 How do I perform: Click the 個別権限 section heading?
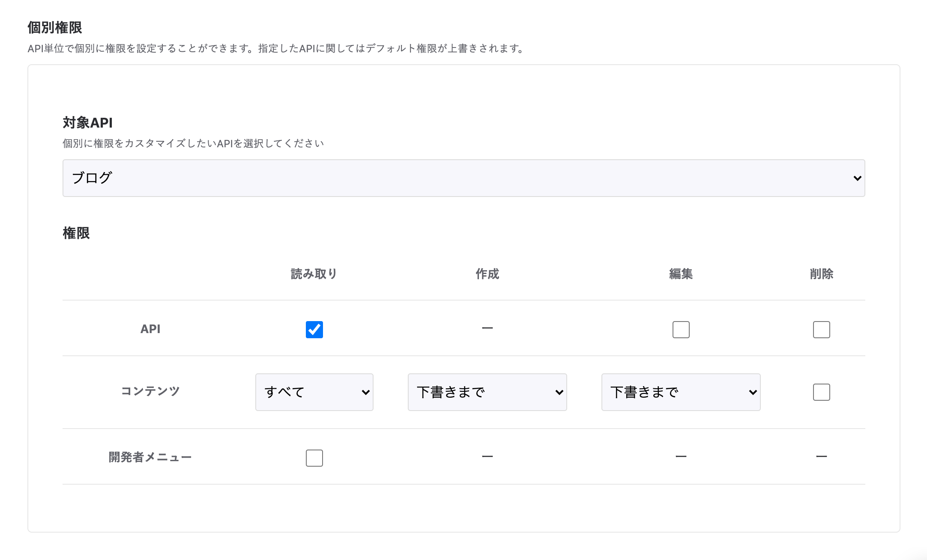55,27
